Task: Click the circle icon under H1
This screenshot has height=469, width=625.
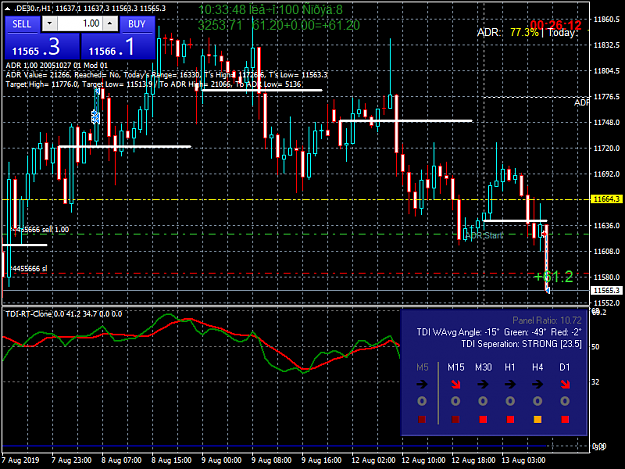Action: point(510,401)
